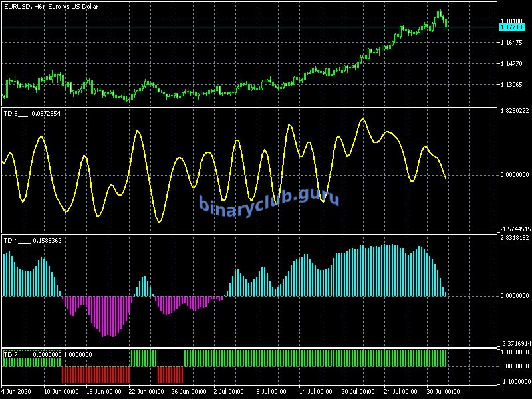
Task: Click the -2.3716914 scale value
Action: [514, 344]
